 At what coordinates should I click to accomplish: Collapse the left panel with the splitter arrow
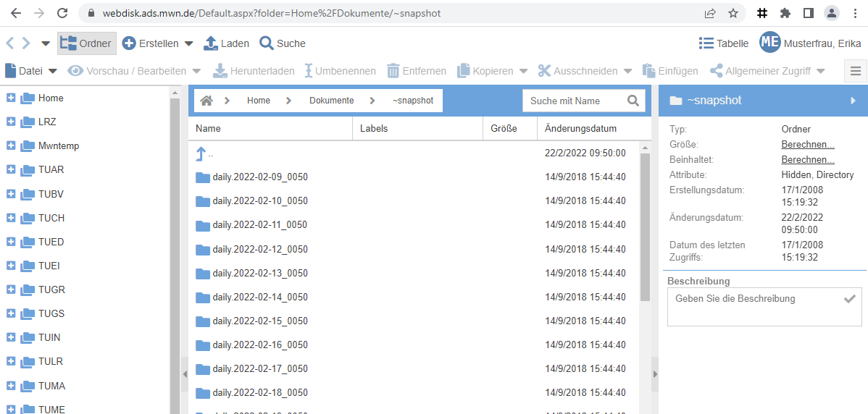[x=184, y=374]
